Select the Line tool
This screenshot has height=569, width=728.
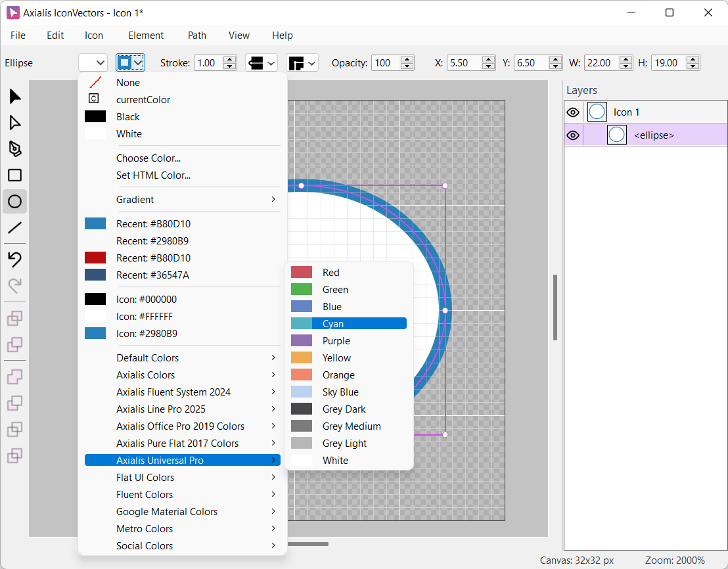pyautogui.click(x=14, y=228)
